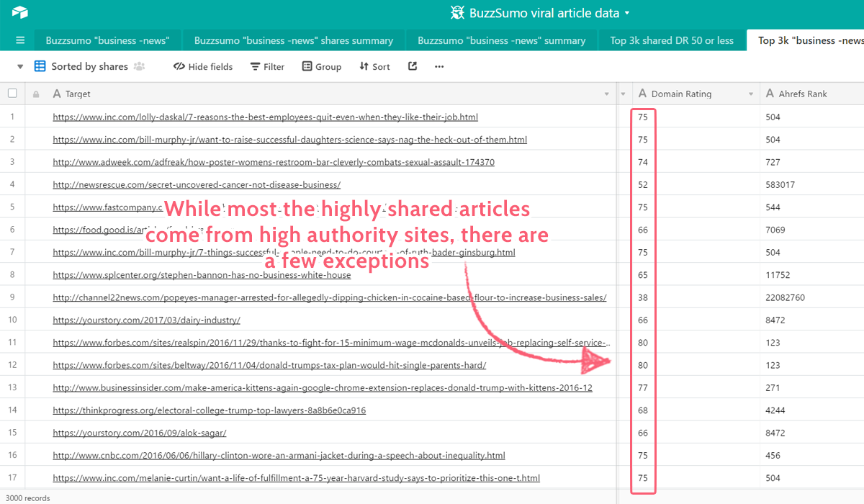Click the lock icon in the header row

(x=36, y=94)
